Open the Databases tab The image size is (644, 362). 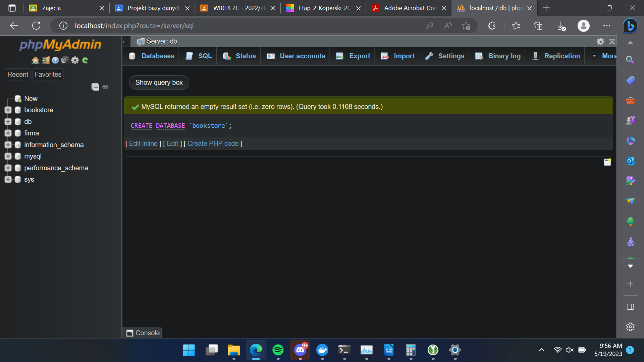point(152,56)
